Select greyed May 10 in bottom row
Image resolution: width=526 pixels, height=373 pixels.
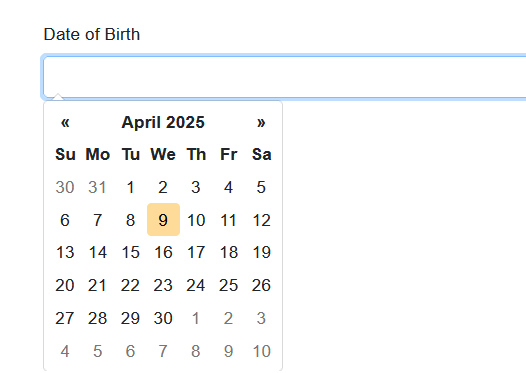click(x=261, y=351)
